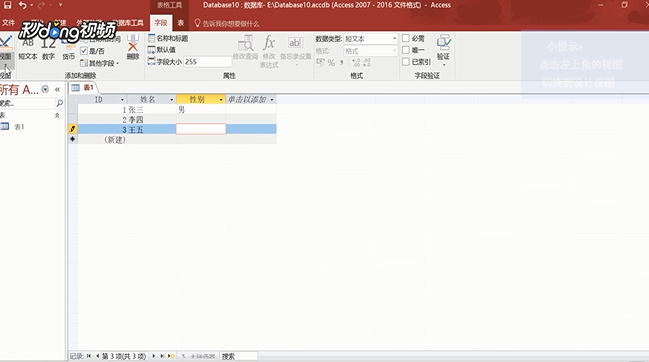
Task: Expand More Fields (其他字段) dropdown
Action: click(100, 63)
